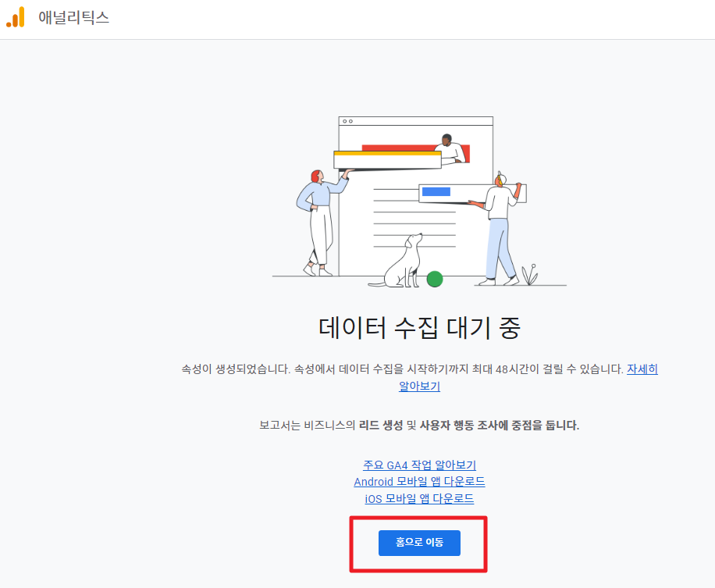Open the iOS 모바일 앱 다운로드 link

click(x=419, y=498)
